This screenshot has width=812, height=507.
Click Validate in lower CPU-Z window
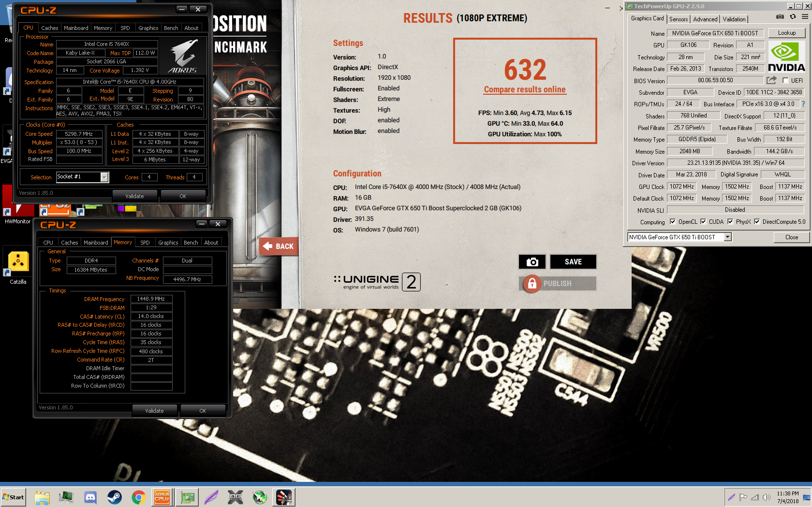tap(154, 411)
